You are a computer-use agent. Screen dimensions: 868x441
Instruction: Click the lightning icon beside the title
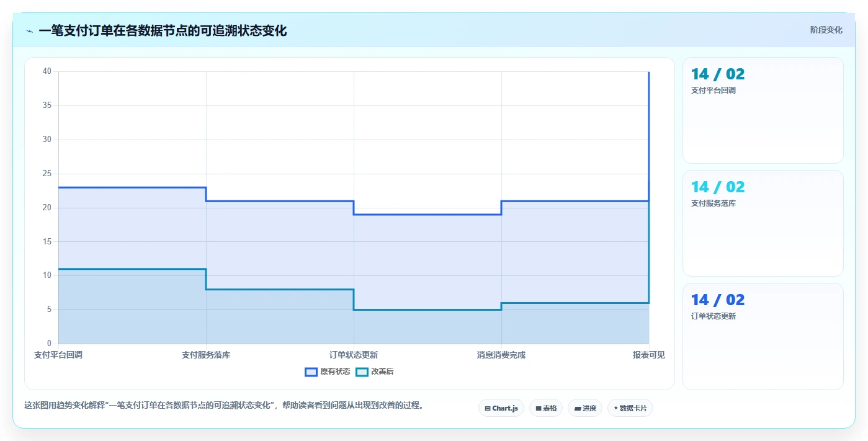tap(30, 31)
